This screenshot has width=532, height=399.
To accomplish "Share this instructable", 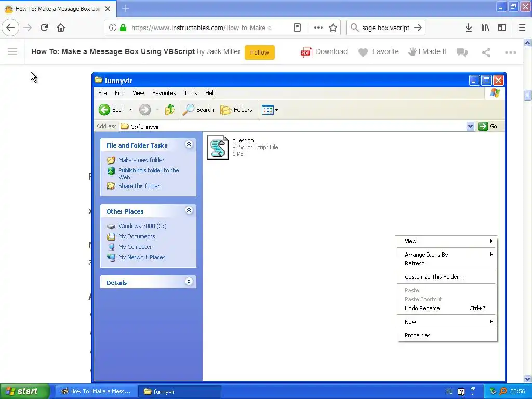I will pos(486,52).
